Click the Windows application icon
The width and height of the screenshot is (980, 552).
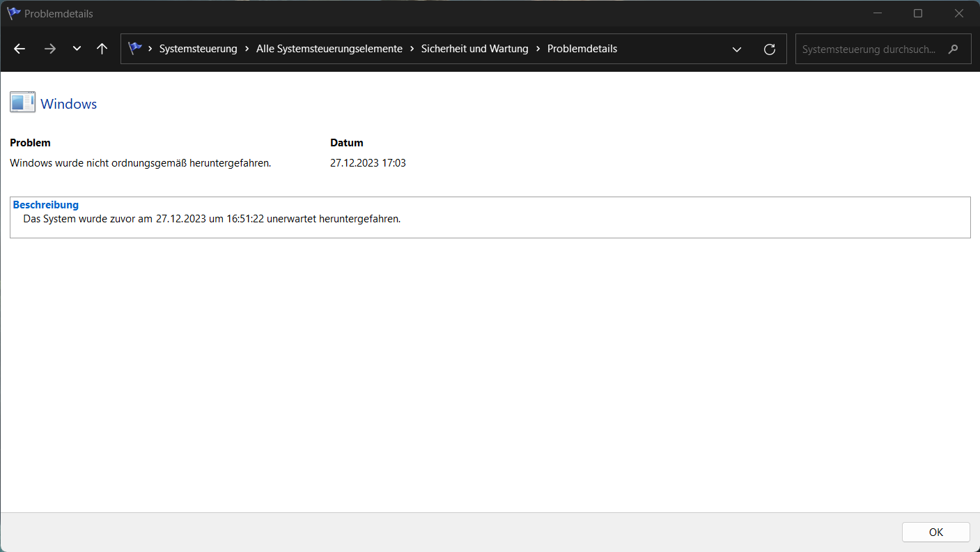click(x=22, y=102)
